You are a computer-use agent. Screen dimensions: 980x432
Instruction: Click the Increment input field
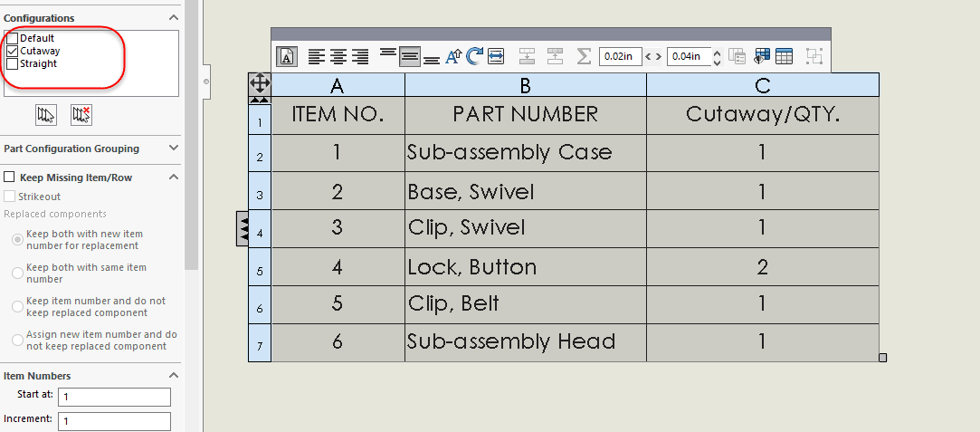(114, 421)
